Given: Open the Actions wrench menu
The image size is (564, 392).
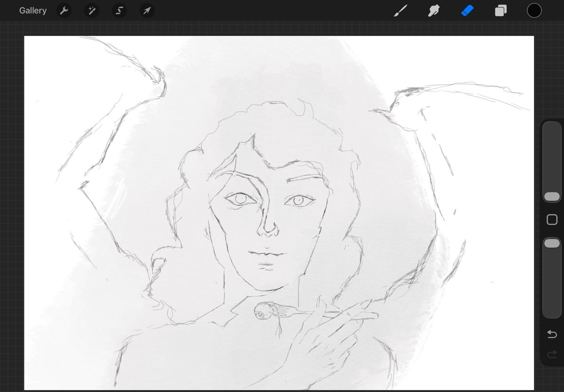Looking at the screenshot, I should pyautogui.click(x=64, y=10).
